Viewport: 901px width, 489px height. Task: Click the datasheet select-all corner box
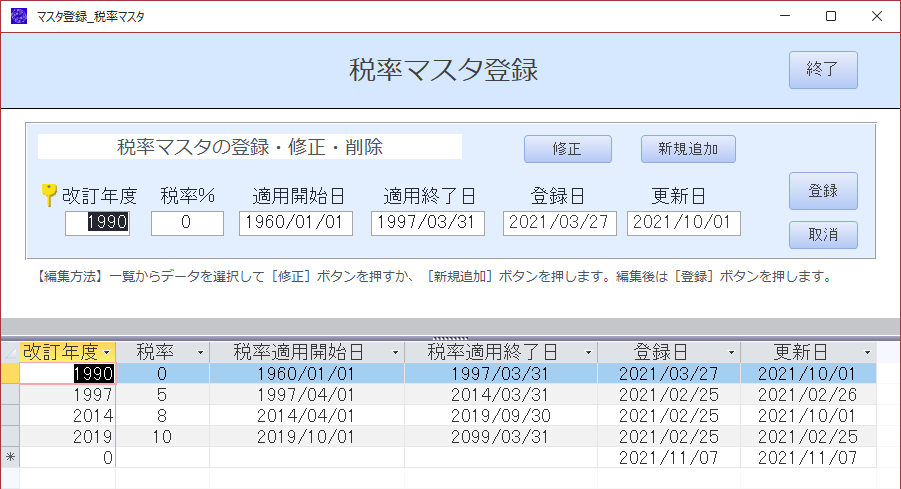click(10, 352)
